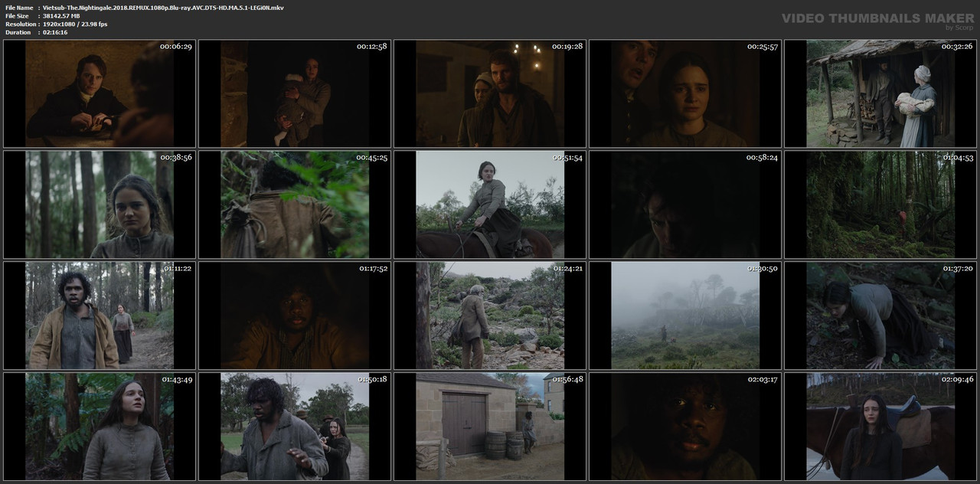View the frame at 00:45:25

tap(295, 204)
